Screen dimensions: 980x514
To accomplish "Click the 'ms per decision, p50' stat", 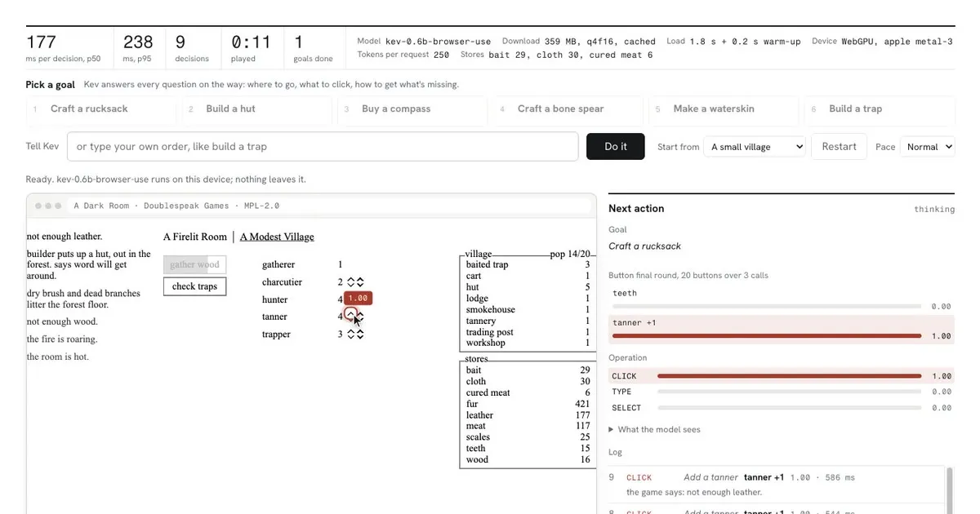I will coord(65,48).
